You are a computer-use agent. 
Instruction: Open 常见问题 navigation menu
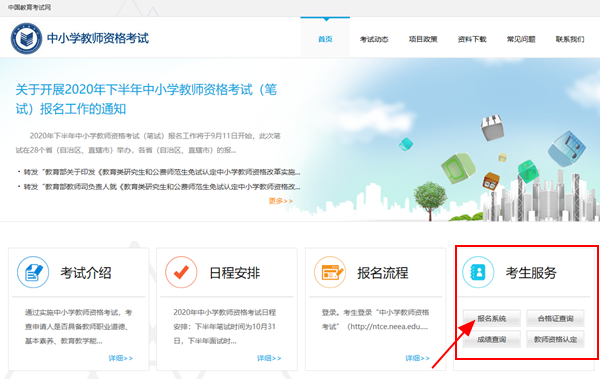(x=521, y=39)
